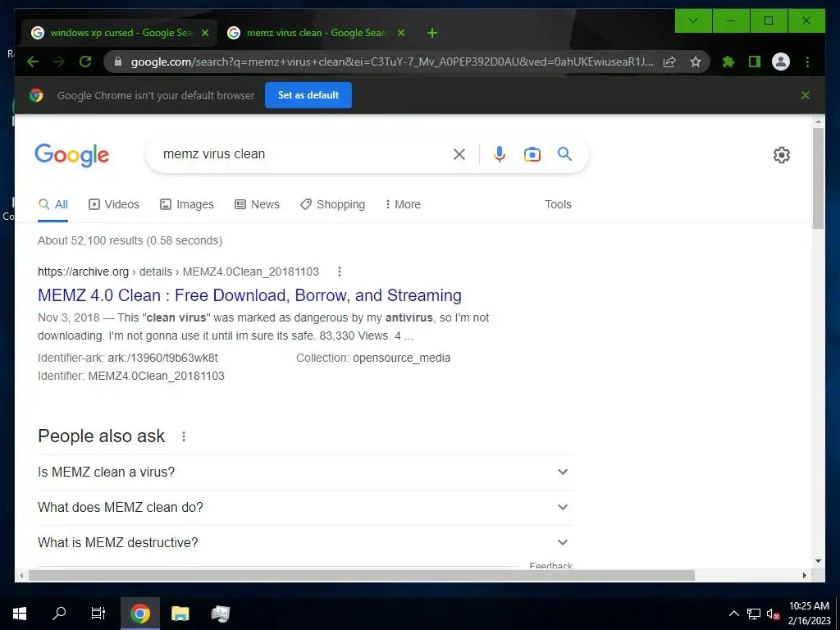The height and width of the screenshot is (630, 840).
Task: Switch to Images results
Action: point(187,204)
